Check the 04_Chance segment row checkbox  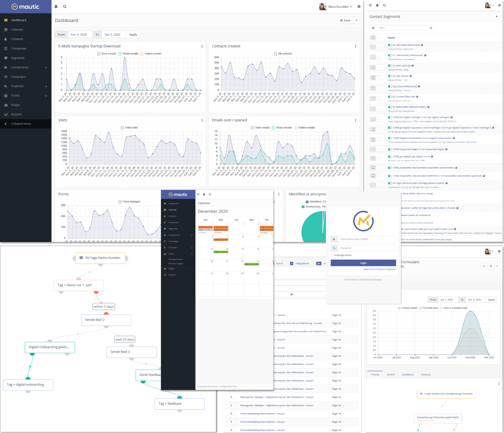(373, 88)
